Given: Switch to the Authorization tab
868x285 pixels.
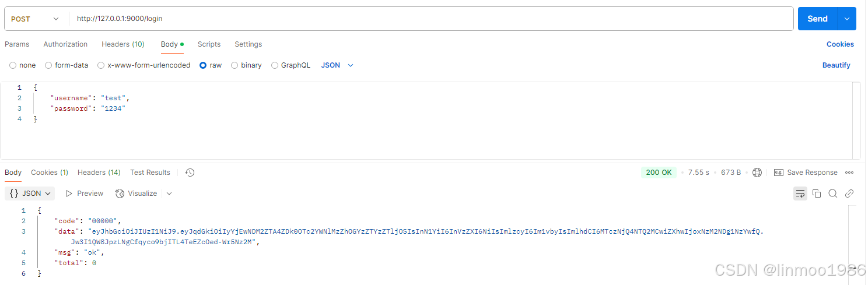Looking at the screenshot, I should pyautogui.click(x=65, y=44).
